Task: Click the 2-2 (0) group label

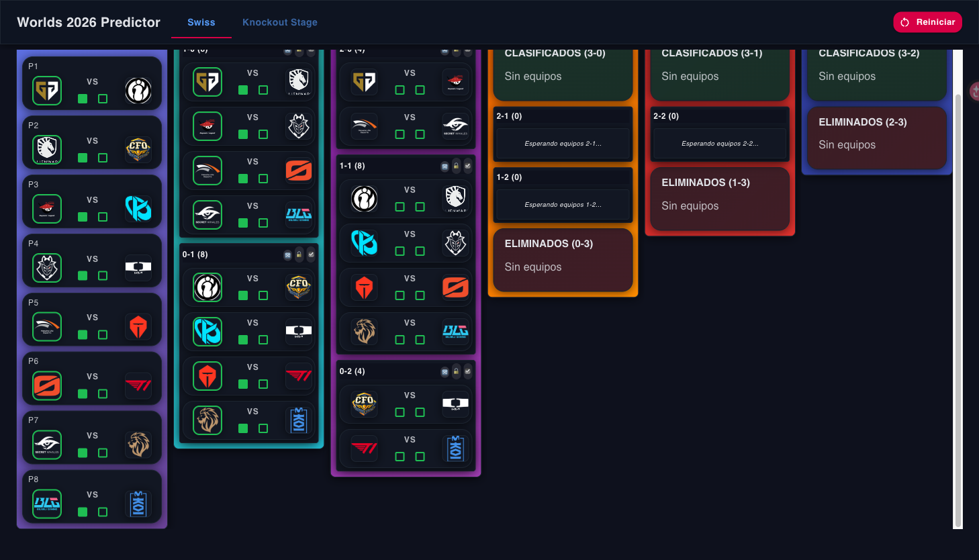Action: click(x=666, y=116)
